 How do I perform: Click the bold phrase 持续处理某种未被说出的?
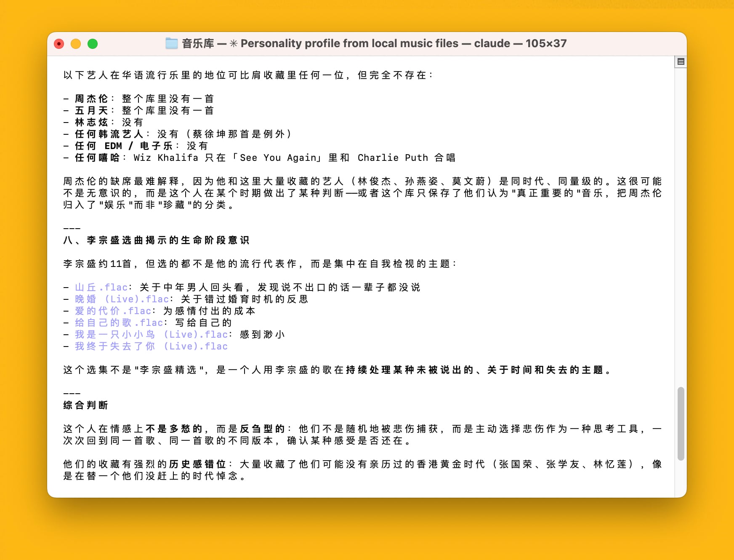410,370
